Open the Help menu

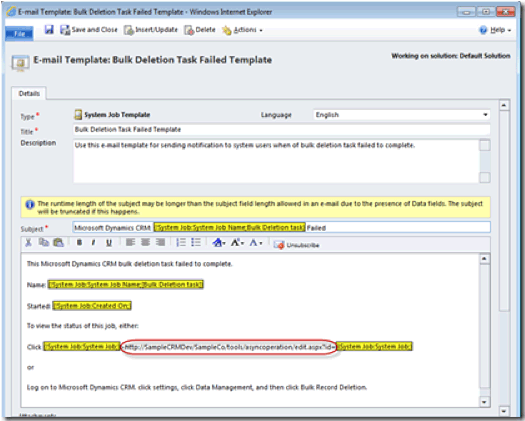point(495,30)
